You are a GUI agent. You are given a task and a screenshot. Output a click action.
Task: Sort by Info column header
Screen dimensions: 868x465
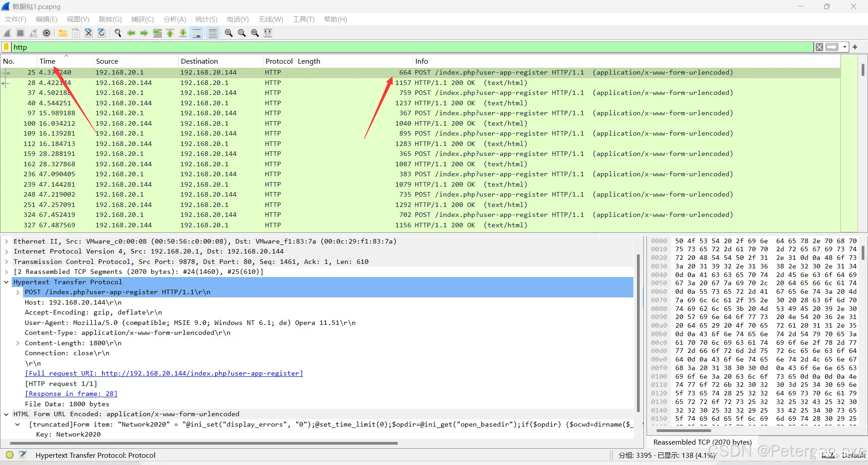click(626, 61)
